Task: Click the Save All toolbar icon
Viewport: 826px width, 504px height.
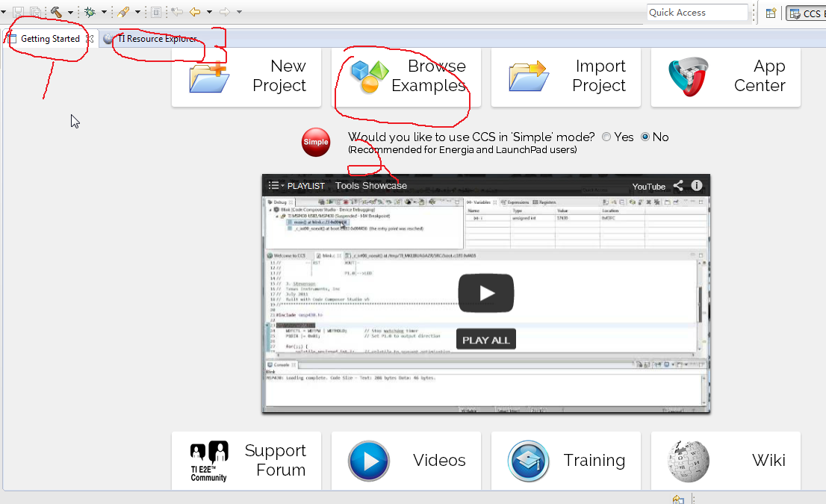Action: tap(35, 12)
